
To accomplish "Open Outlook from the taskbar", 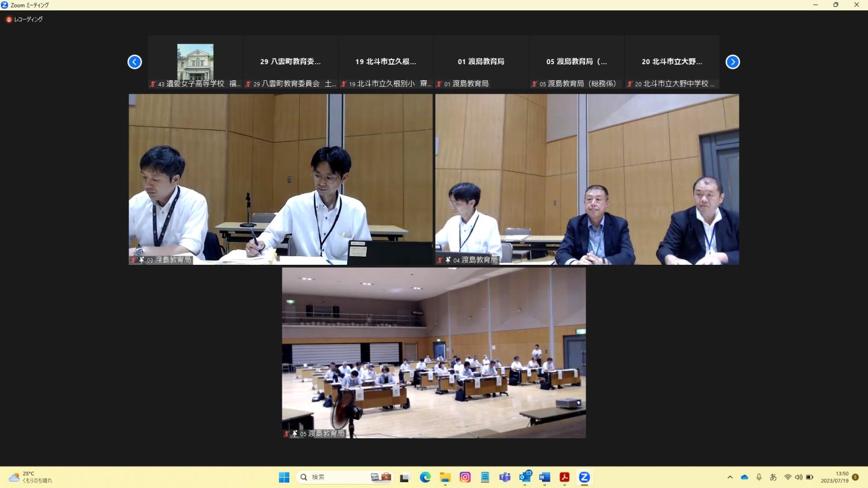I will 525,477.
